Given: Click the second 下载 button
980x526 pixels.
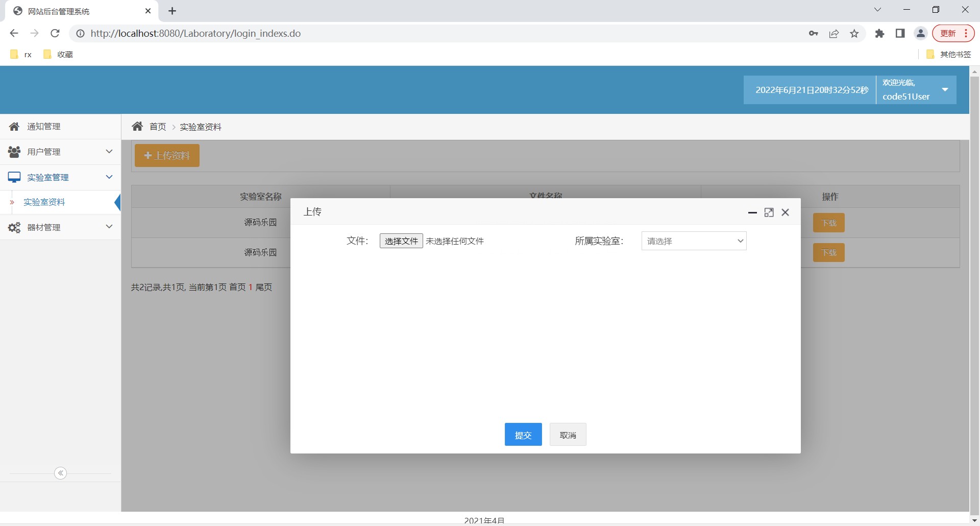Looking at the screenshot, I should [x=829, y=253].
